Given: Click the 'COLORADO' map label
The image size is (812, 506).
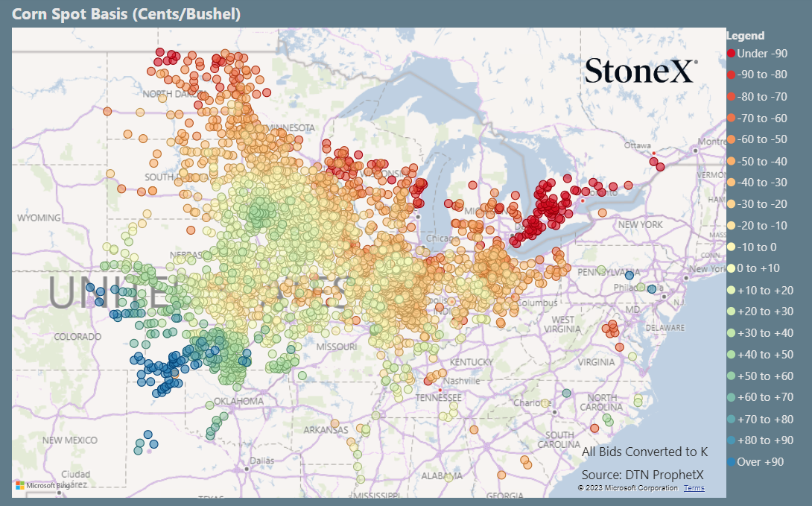Looking at the screenshot, I should coord(77,337).
